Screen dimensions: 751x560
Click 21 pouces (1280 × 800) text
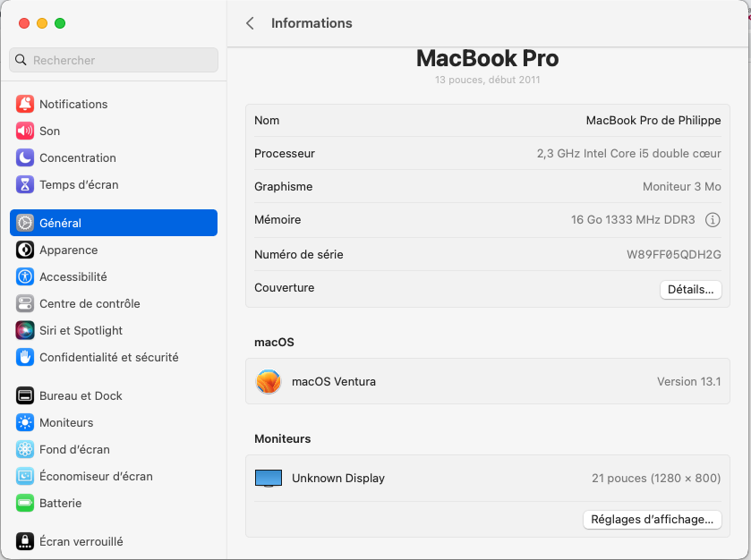(x=656, y=479)
